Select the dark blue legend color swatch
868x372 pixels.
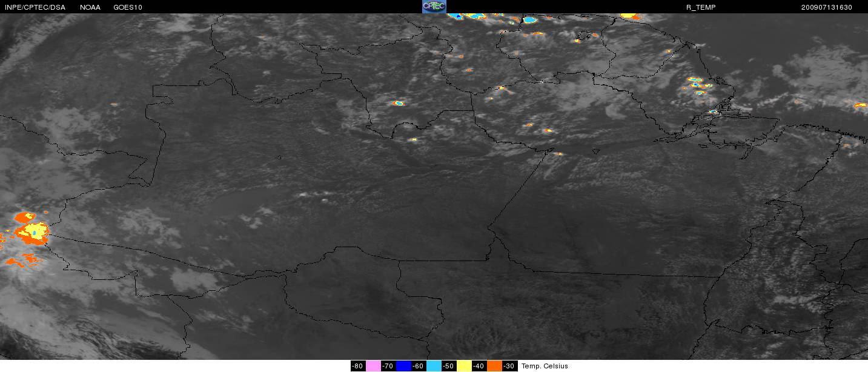(x=403, y=366)
